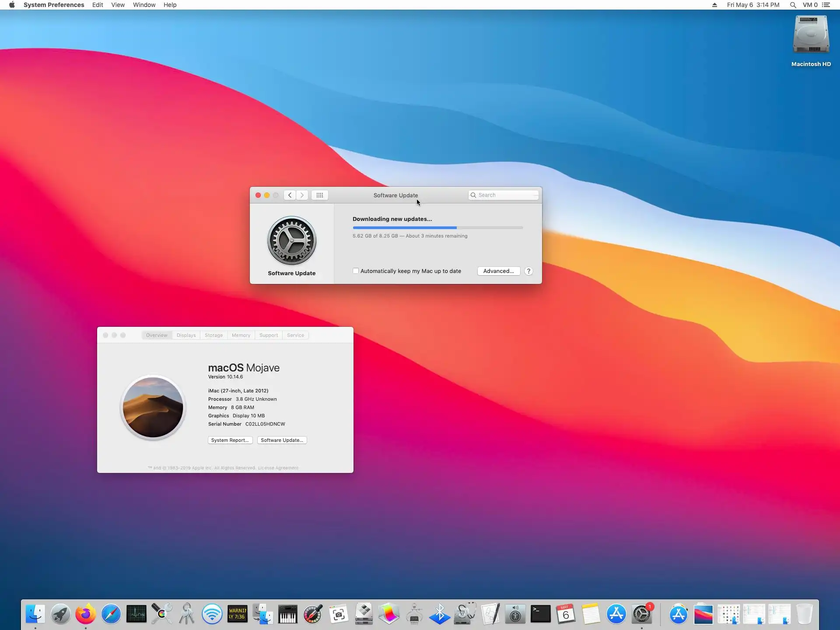Viewport: 840px width, 630px height.
Task: Click the back navigation arrow
Action: 290,195
